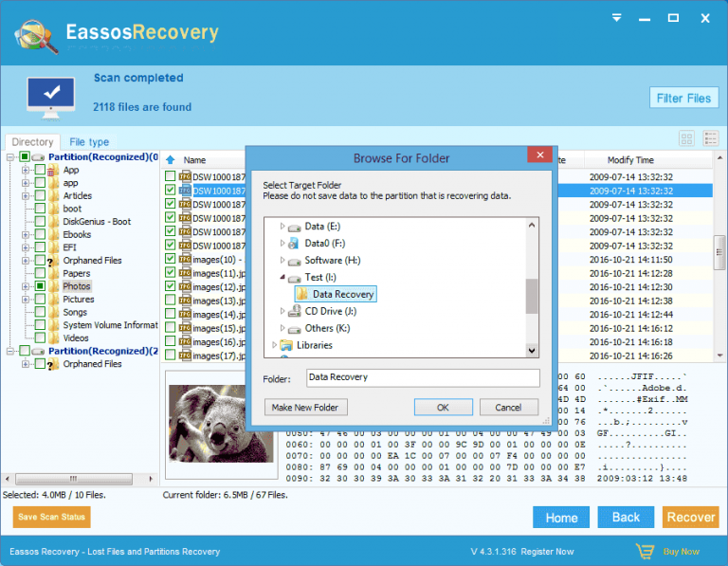Click the Data0 (F:) drive icon
Viewport: 728px width, 566px height.
294,244
